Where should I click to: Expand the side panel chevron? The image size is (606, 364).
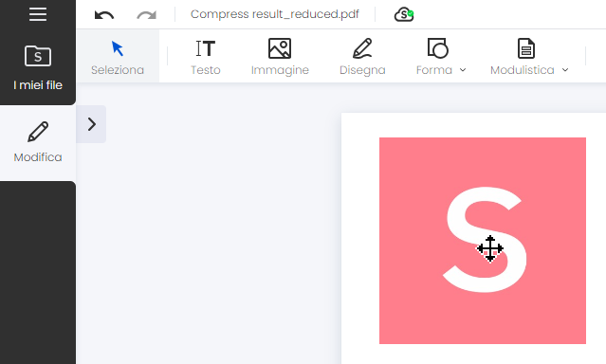tap(91, 124)
